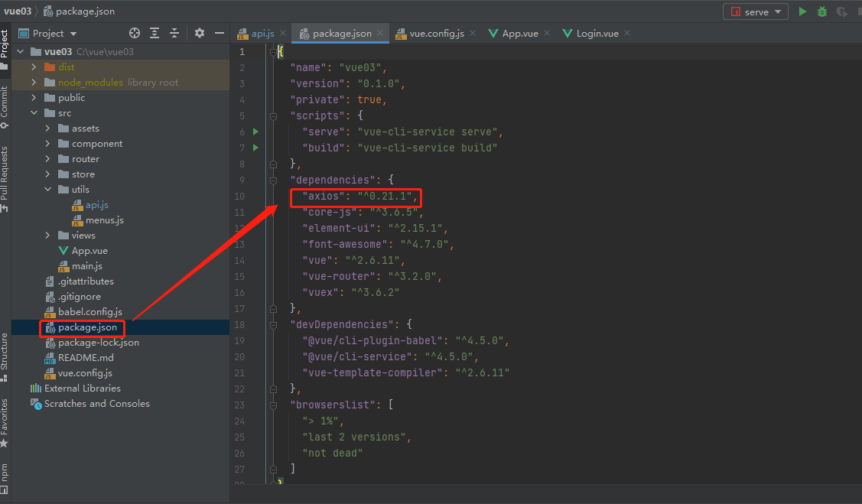Start debugging using the bug icon

(821, 11)
